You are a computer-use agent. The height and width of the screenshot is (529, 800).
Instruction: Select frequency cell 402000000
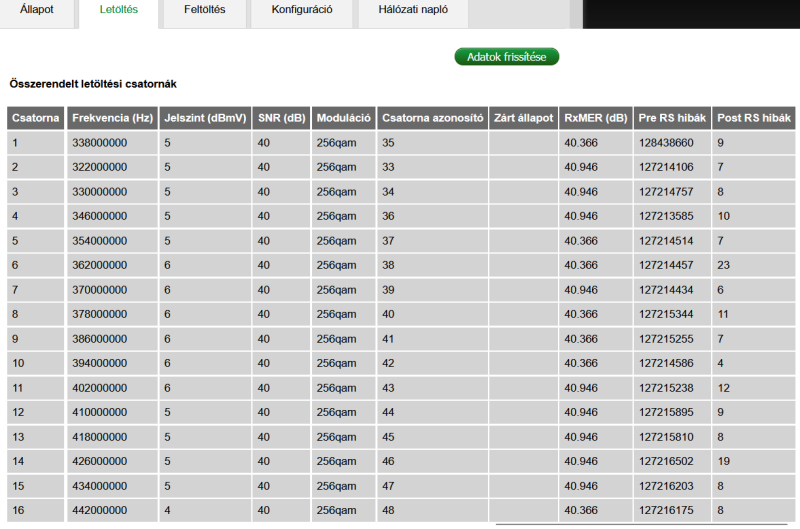(x=112, y=388)
